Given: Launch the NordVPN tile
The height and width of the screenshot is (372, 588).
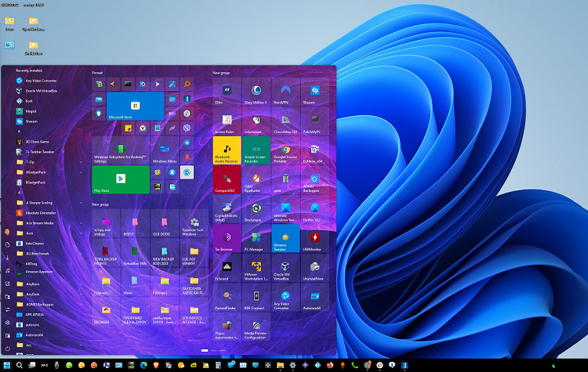Looking at the screenshot, I should [x=285, y=92].
